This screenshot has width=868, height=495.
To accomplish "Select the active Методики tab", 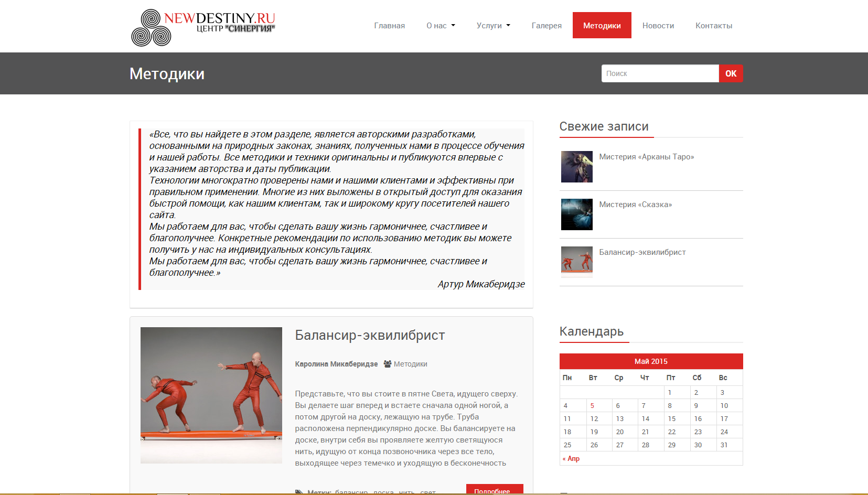I will coord(602,26).
